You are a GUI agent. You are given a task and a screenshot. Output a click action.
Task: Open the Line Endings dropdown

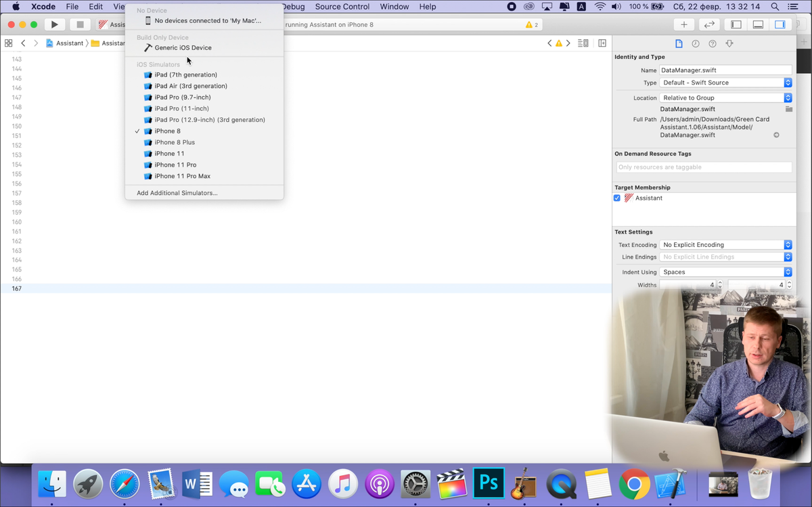coord(725,257)
